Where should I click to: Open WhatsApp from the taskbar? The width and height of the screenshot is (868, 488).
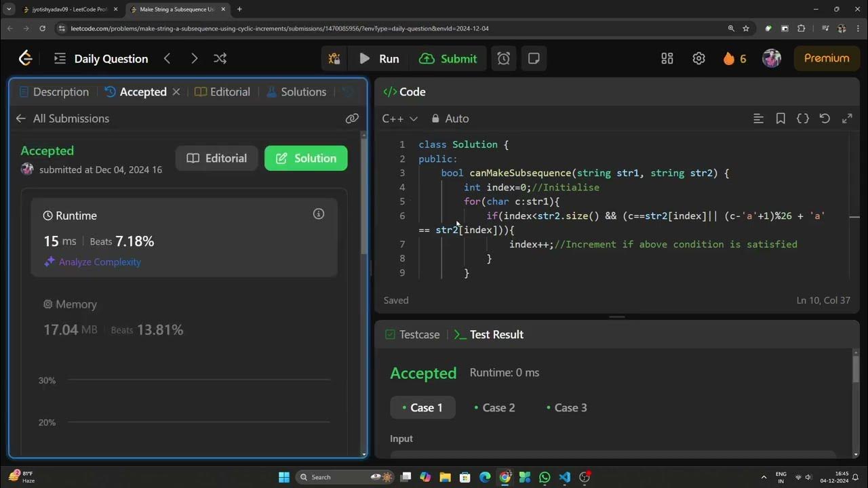tap(545, 477)
